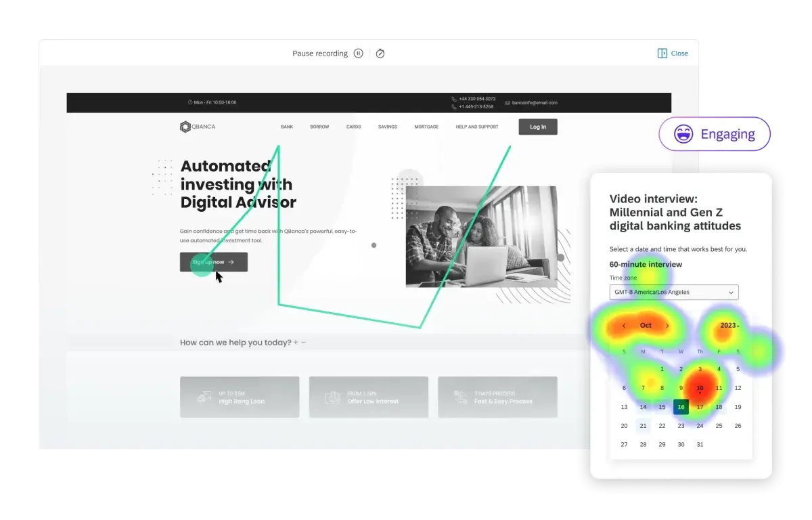
Task: Go to previous month before Oct
Action: click(x=624, y=326)
